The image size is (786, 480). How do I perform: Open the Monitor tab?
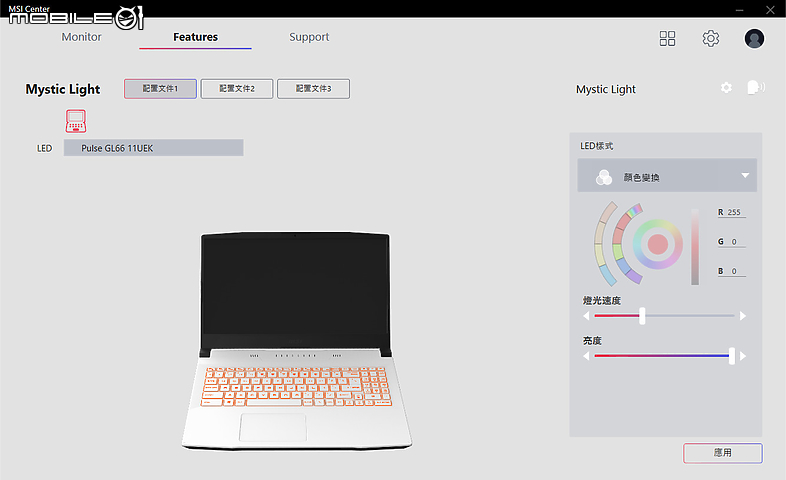click(x=81, y=37)
